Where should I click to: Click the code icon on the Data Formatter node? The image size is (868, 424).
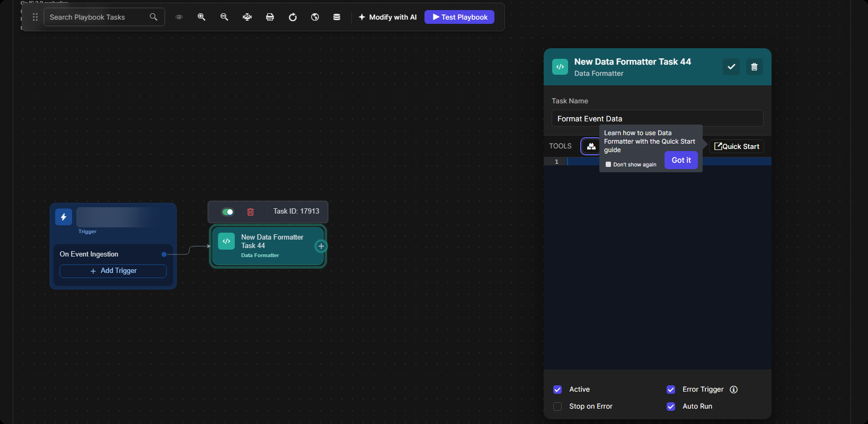pos(226,241)
